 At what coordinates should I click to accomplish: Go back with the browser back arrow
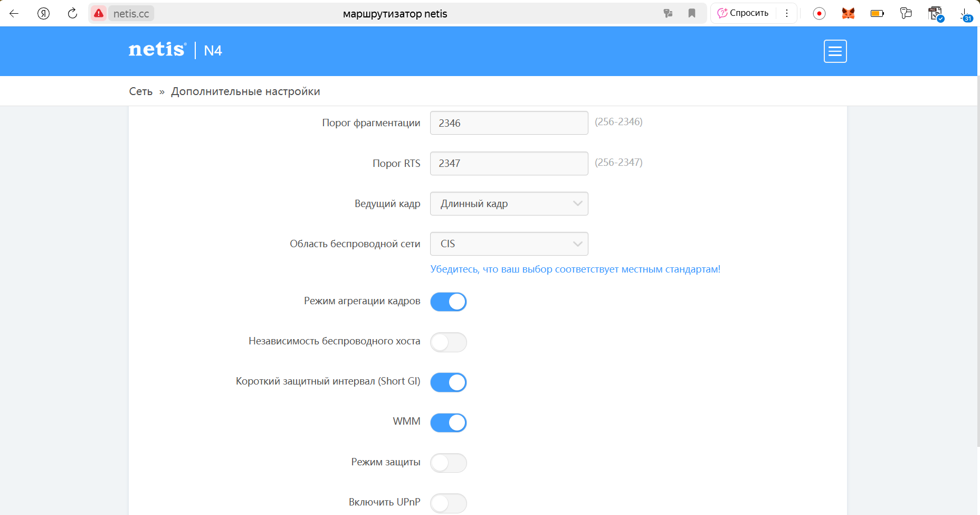click(14, 13)
